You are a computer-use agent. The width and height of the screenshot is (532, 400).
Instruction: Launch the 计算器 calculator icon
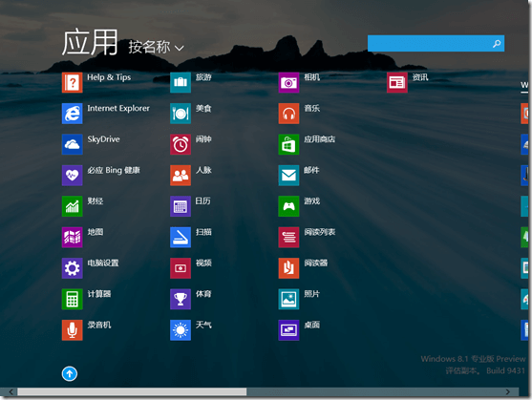pyautogui.click(x=72, y=299)
